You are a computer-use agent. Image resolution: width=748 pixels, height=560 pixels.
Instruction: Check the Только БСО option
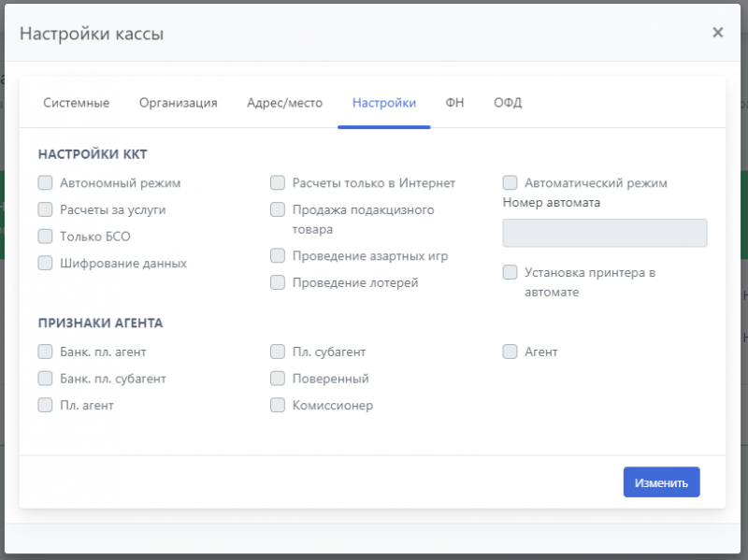(x=45, y=237)
